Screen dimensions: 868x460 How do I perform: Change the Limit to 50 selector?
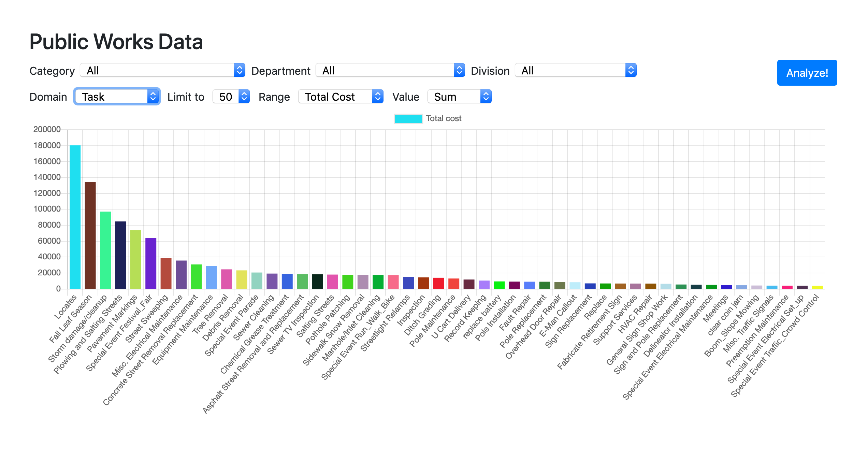point(231,97)
